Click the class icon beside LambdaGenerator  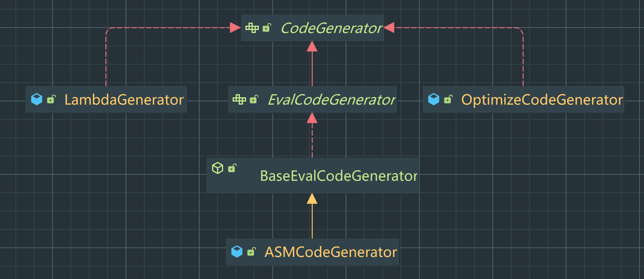click(x=37, y=99)
